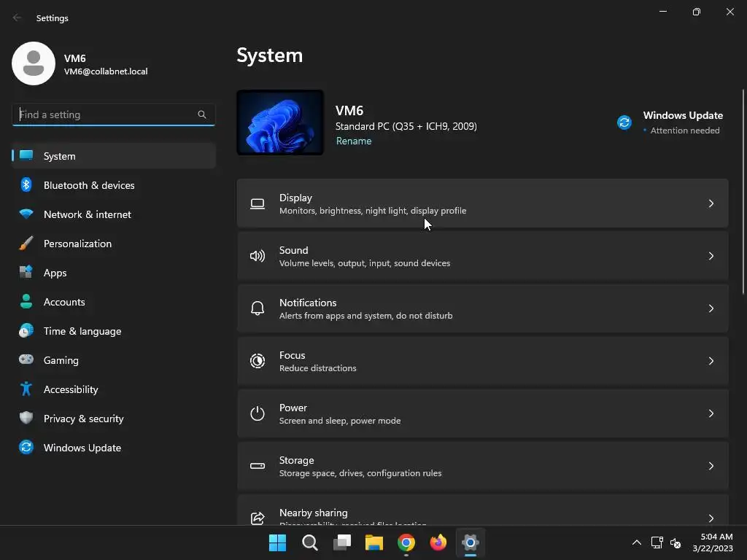This screenshot has height=560, width=747.
Task: Click the Time & language clock icon
Action: pyautogui.click(x=26, y=330)
